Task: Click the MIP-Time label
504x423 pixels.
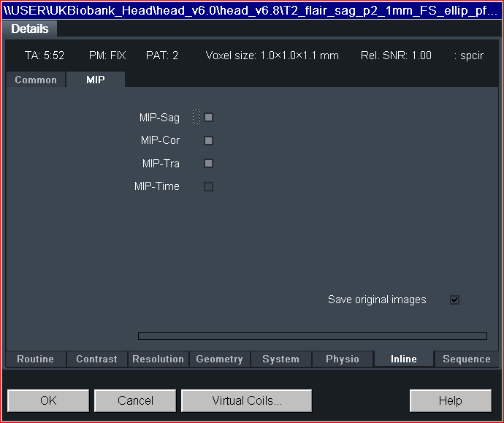Action: [157, 186]
